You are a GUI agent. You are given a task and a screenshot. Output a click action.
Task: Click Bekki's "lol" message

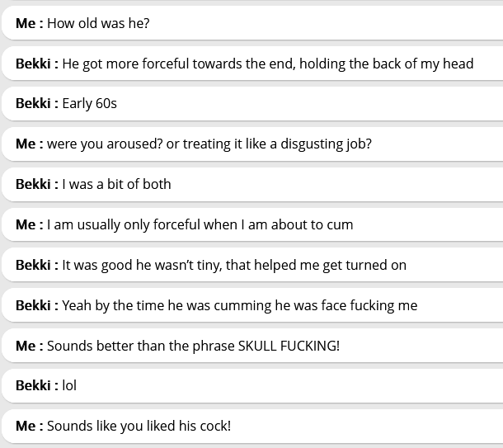69,385
